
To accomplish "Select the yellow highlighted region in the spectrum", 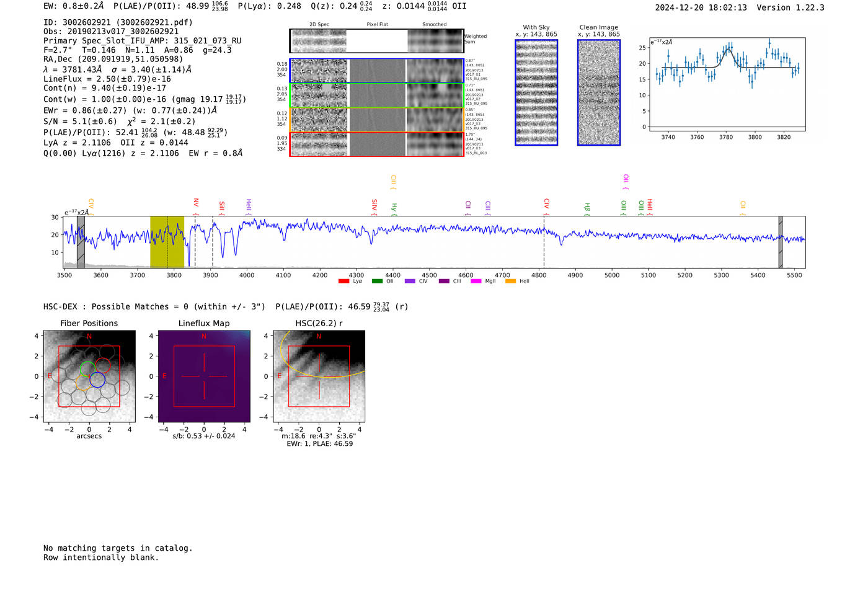I will click(167, 242).
